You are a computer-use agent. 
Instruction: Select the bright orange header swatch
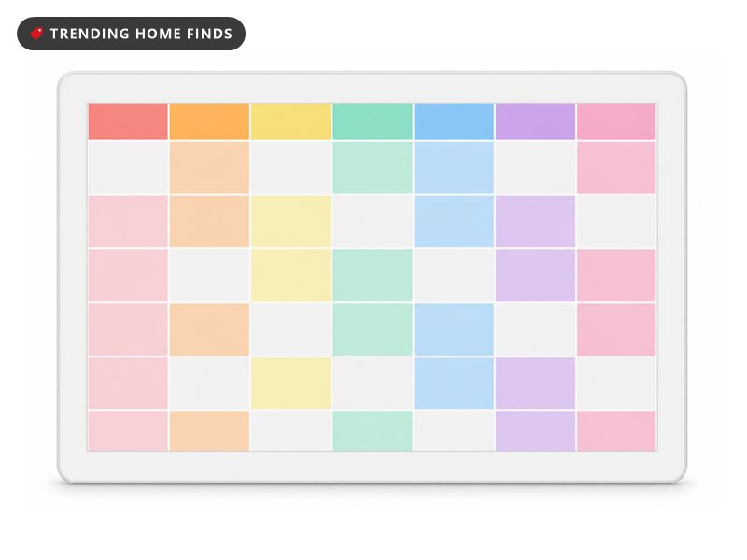(209, 121)
